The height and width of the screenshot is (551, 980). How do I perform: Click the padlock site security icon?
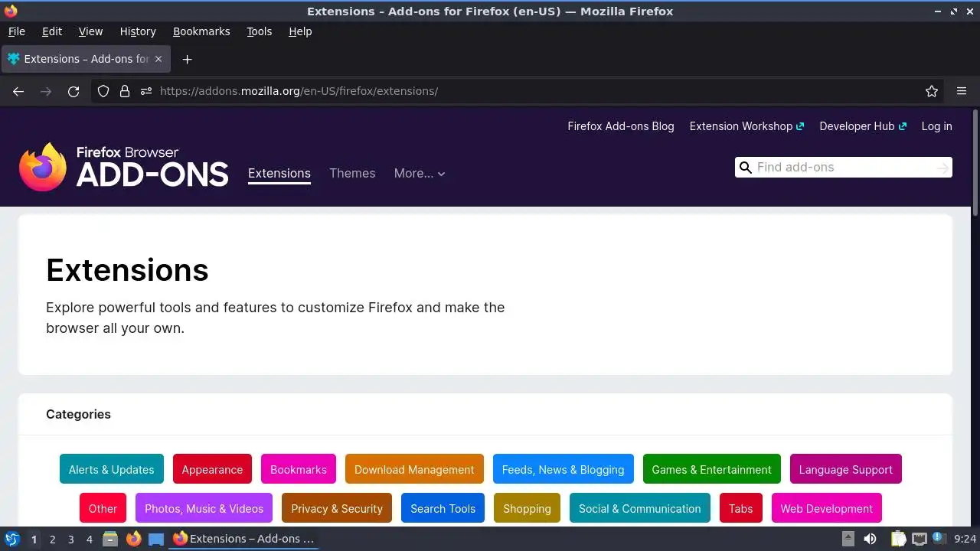(x=125, y=91)
